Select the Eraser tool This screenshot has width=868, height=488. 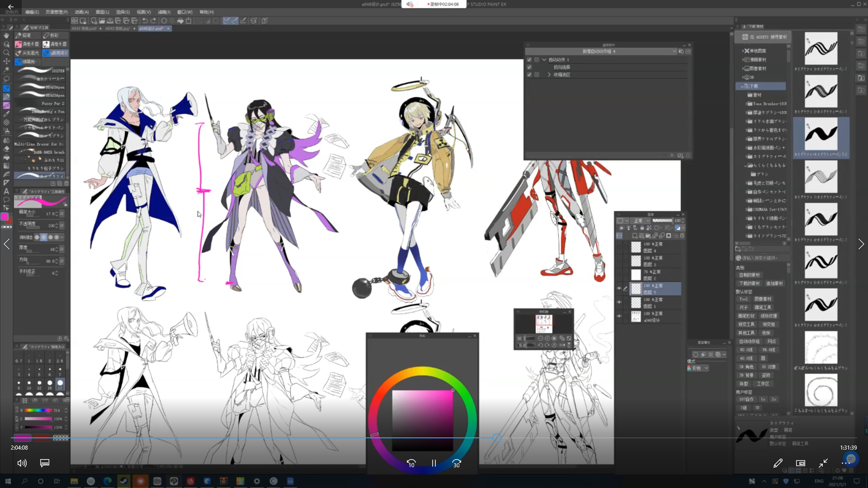point(6,148)
